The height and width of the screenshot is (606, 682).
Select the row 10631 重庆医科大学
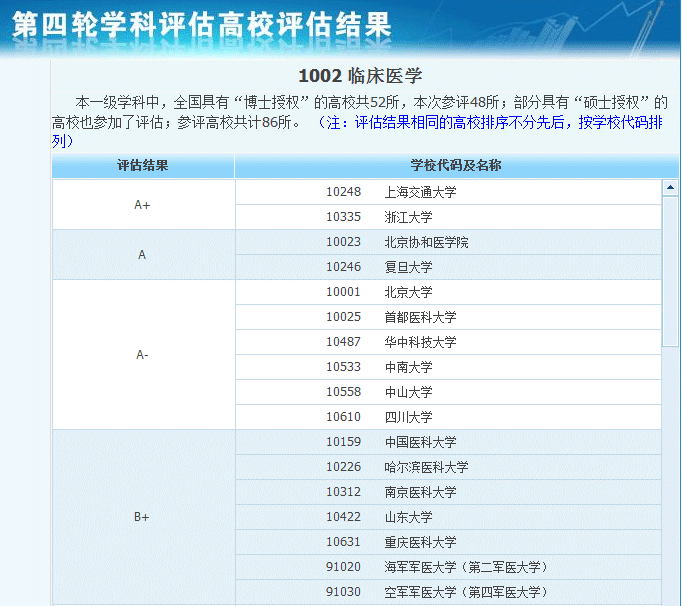click(448, 542)
